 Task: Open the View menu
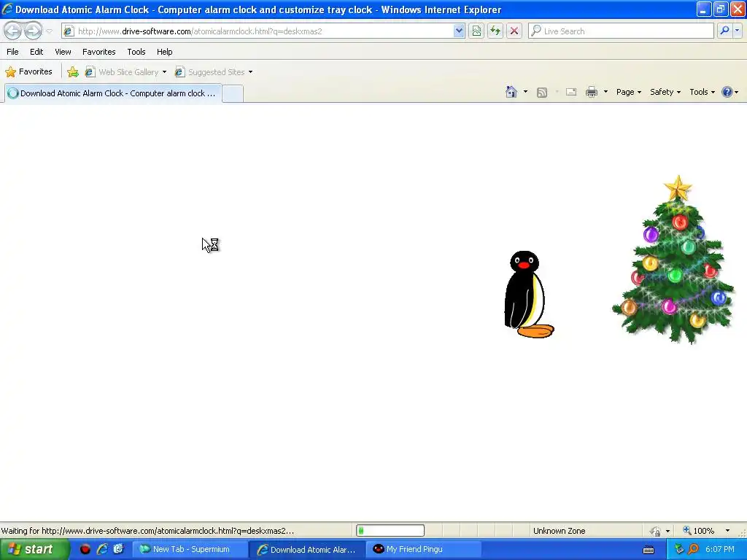[x=63, y=52]
